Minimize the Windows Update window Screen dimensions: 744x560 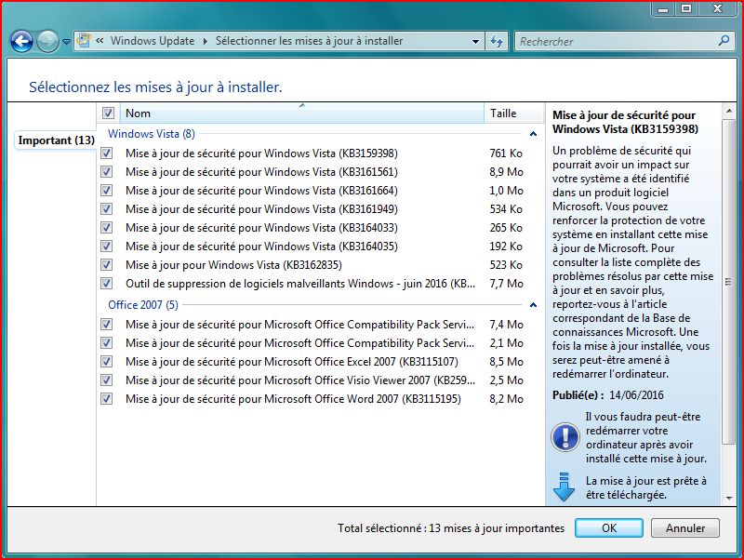point(663,9)
